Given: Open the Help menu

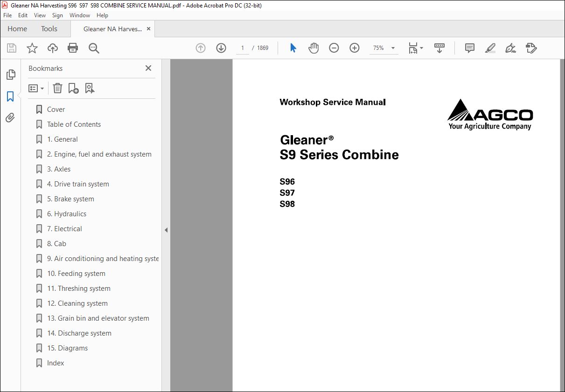Looking at the screenshot, I should (102, 15).
